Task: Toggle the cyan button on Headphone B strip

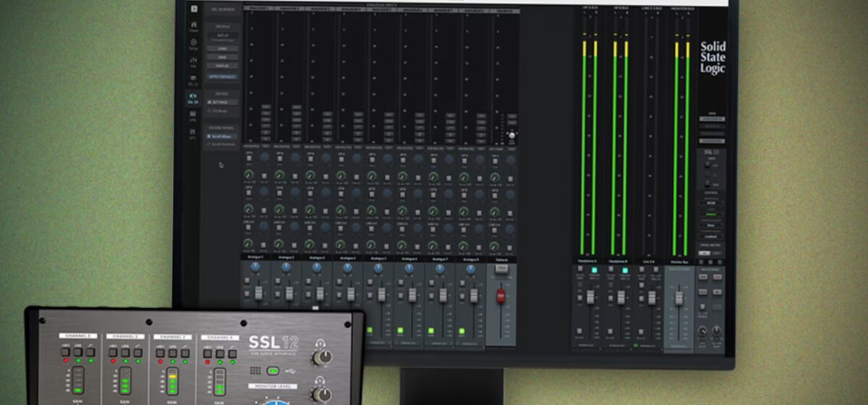Action: [x=625, y=270]
